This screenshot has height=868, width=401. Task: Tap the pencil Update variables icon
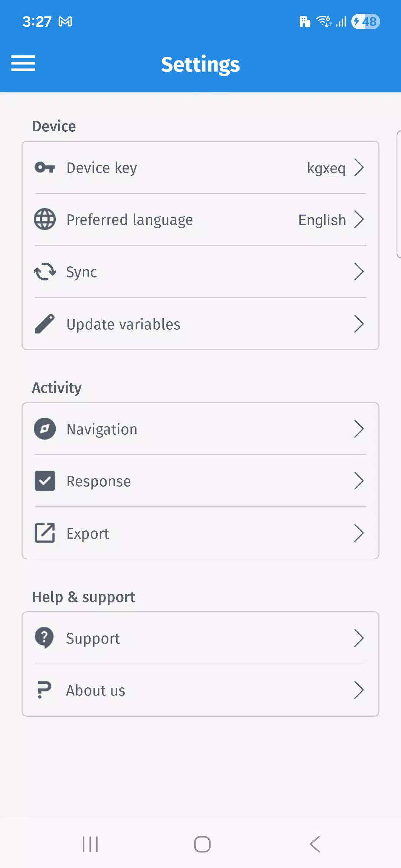(45, 324)
